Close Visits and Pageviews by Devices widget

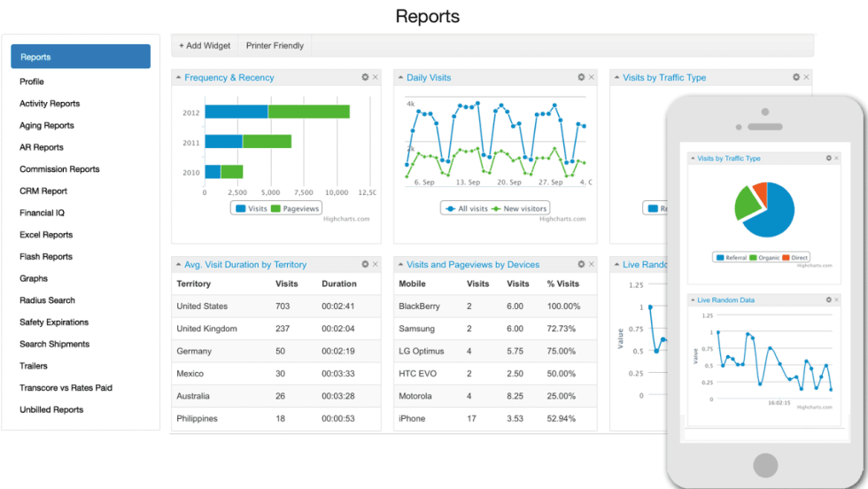point(591,264)
